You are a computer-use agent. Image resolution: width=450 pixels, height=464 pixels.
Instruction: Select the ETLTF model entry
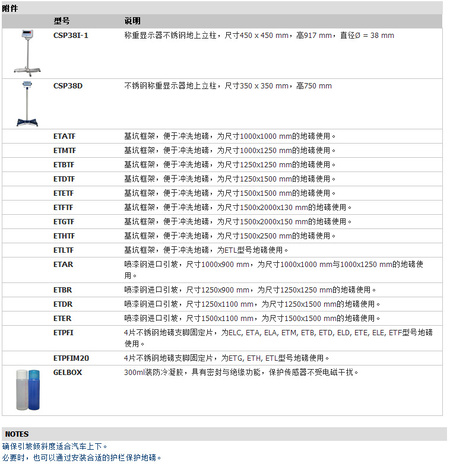click(63, 250)
